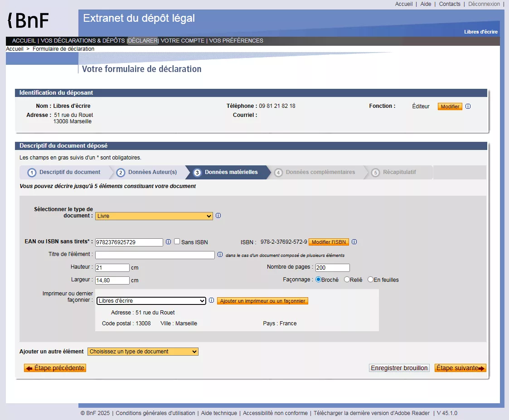Go to step 2 Données Auteur(s)
This screenshot has height=420, width=509.
[147, 172]
